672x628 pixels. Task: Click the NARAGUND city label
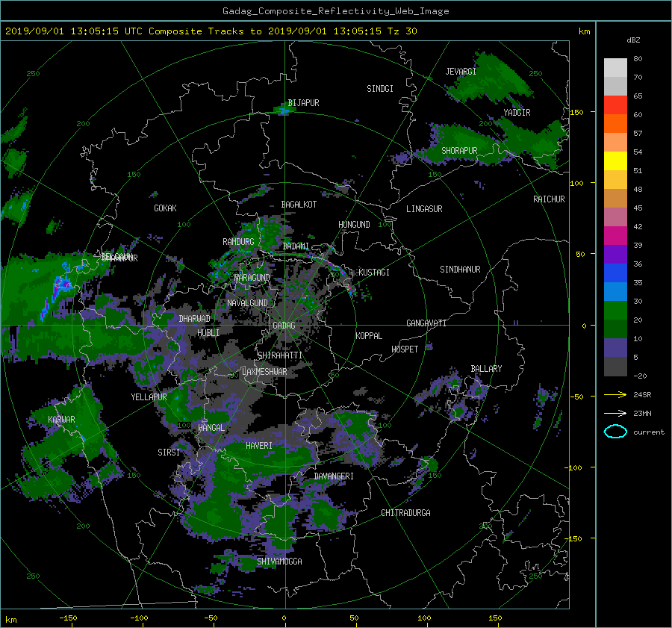(x=252, y=278)
